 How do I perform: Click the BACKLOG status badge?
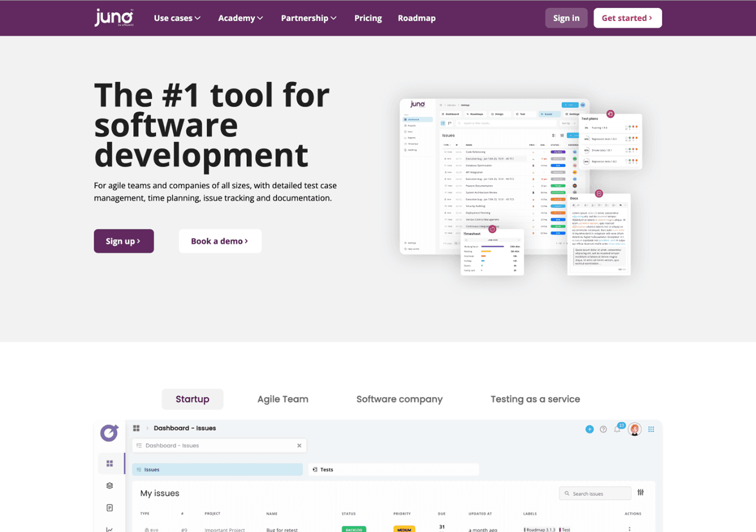[x=354, y=529]
